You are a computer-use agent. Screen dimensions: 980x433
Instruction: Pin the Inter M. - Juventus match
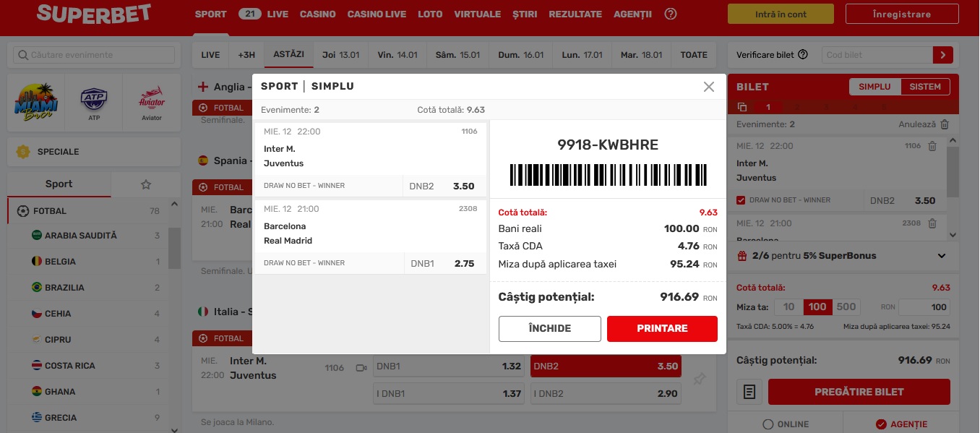(x=699, y=379)
